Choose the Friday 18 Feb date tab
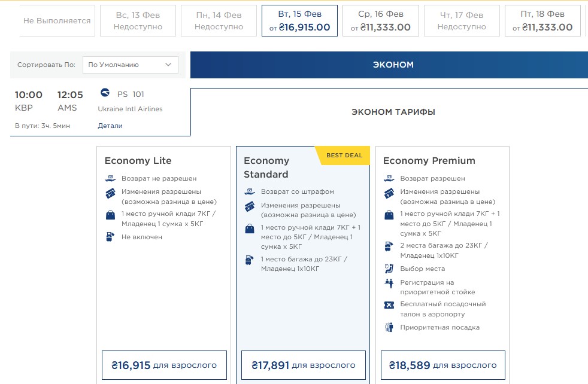The width and height of the screenshot is (588, 384). point(542,20)
